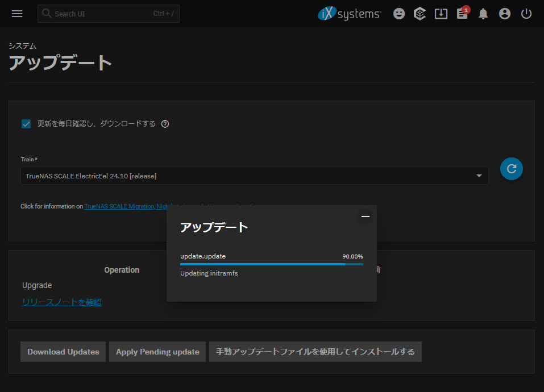Click the Train dropdown arrow
The width and height of the screenshot is (544, 392).
pyautogui.click(x=479, y=176)
